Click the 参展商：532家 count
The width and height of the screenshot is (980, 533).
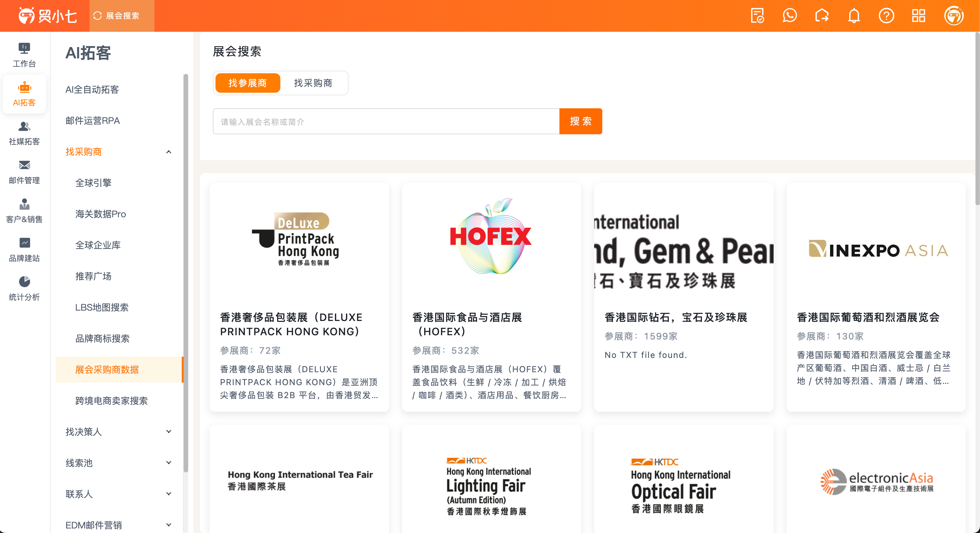coord(446,350)
